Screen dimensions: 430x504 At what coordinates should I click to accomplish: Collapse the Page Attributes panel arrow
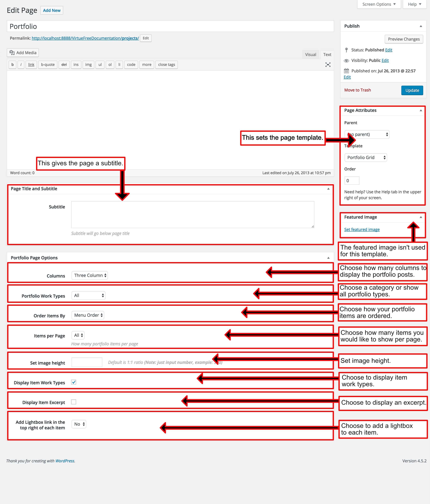[421, 110]
